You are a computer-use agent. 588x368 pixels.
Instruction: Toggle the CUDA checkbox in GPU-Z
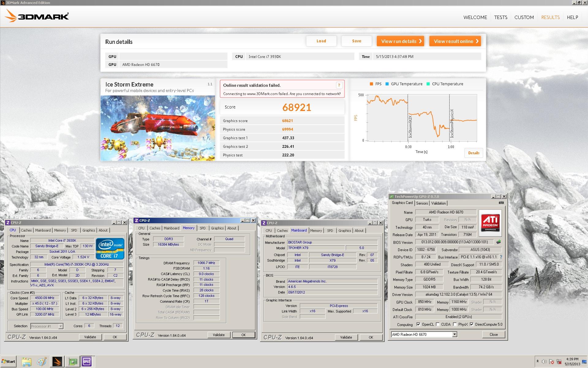438,324
